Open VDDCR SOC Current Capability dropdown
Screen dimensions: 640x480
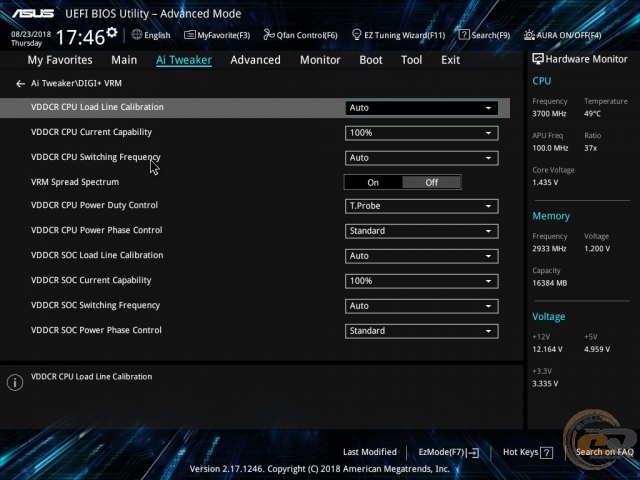(421, 281)
